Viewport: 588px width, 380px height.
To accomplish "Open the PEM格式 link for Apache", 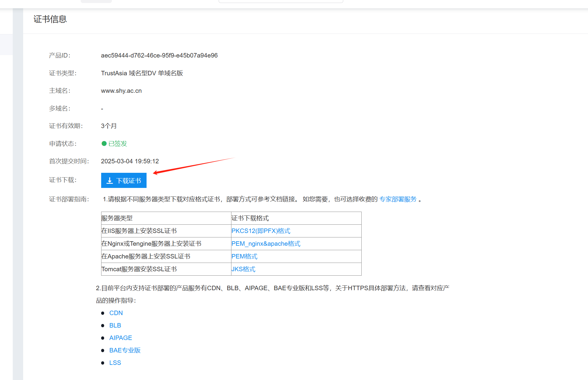I will (x=244, y=256).
